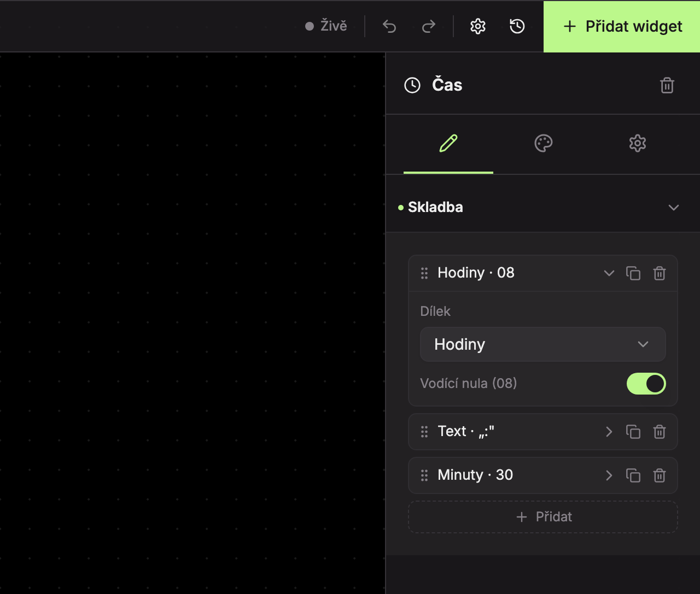Click the Čas widget title
The width and height of the screenshot is (700, 594).
[x=447, y=85]
